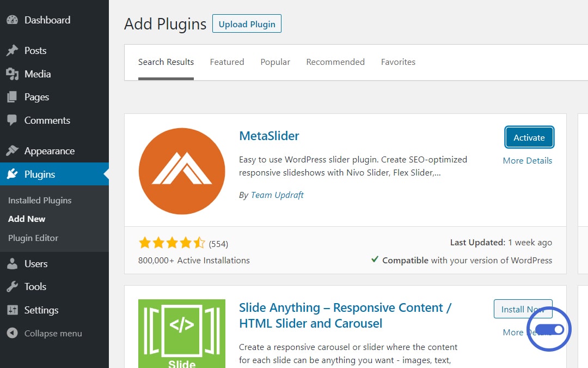This screenshot has width=588, height=368.
Task: Activate the MetaSlider plugin
Action: point(529,137)
